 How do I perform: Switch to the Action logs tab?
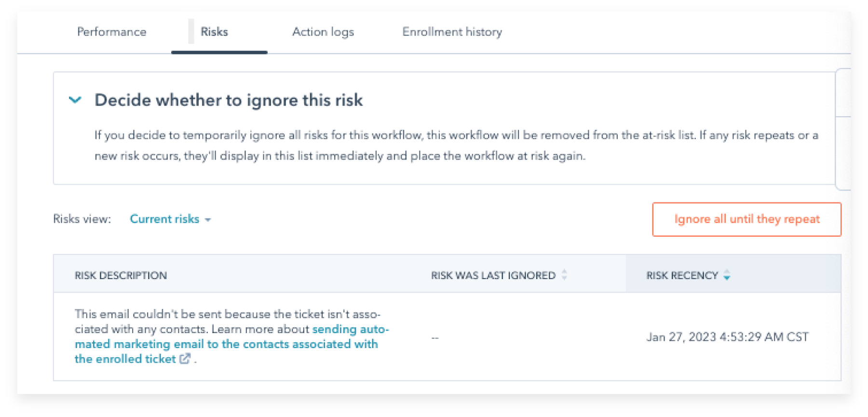click(323, 32)
